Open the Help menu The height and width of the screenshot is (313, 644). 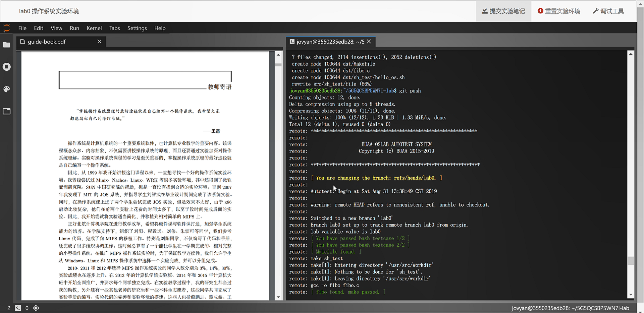coord(160,28)
